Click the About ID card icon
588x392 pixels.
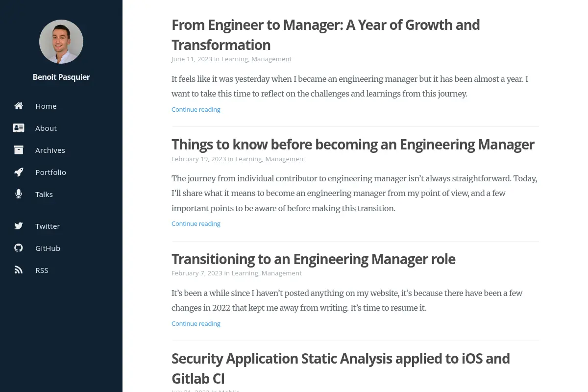click(19, 128)
